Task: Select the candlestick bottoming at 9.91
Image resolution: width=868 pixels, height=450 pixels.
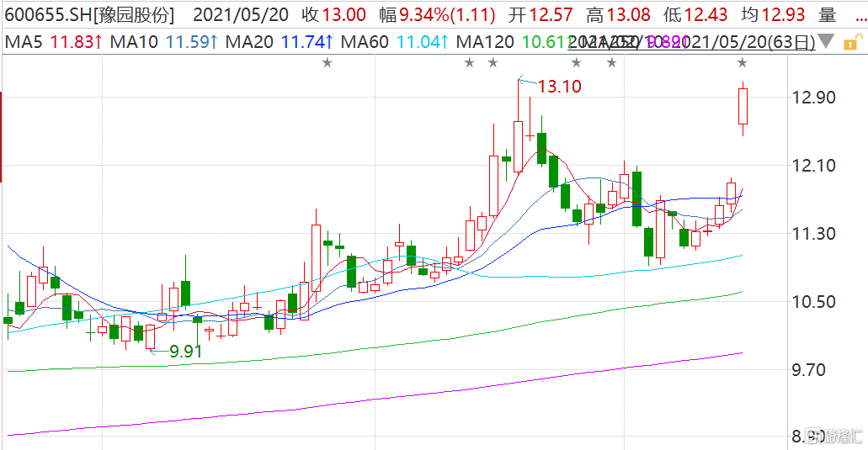Action: (x=150, y=337)
